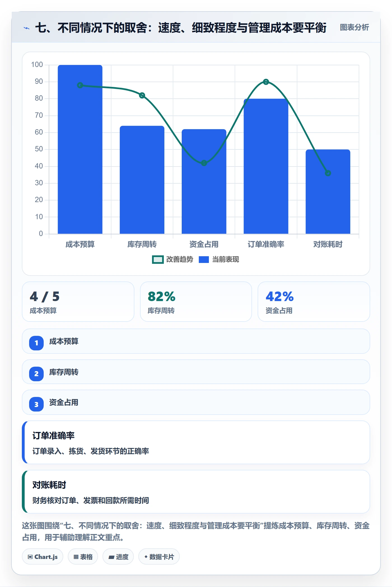Click the 订单准确率 x-axis label

pos(266,244)
